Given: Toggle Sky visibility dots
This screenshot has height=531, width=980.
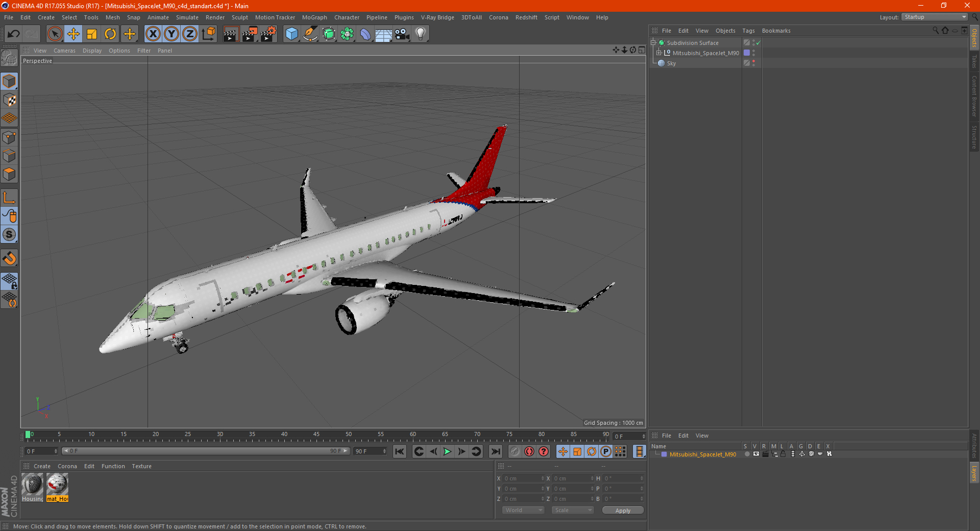Looking at the screenshot, I should [753, 63].
